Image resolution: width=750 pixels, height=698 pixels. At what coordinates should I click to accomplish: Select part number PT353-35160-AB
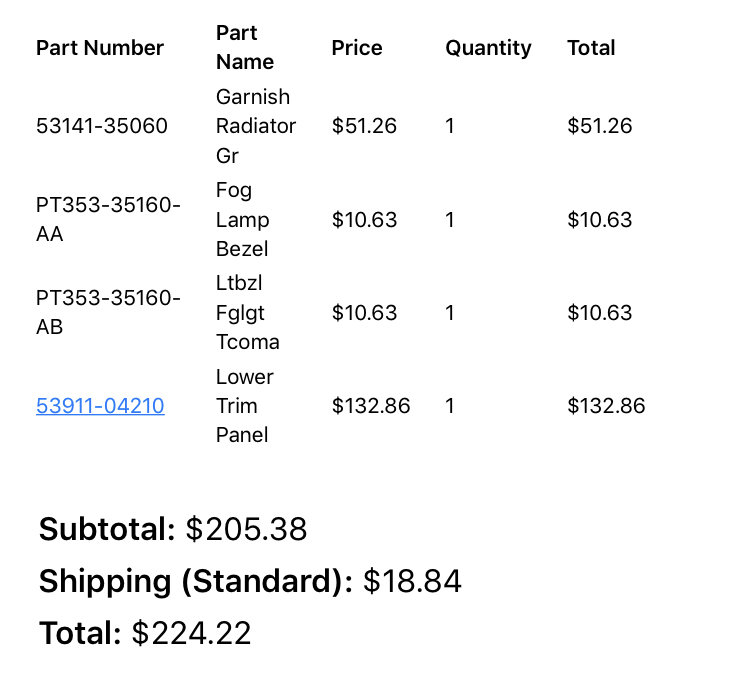click(x=109, y=312)
